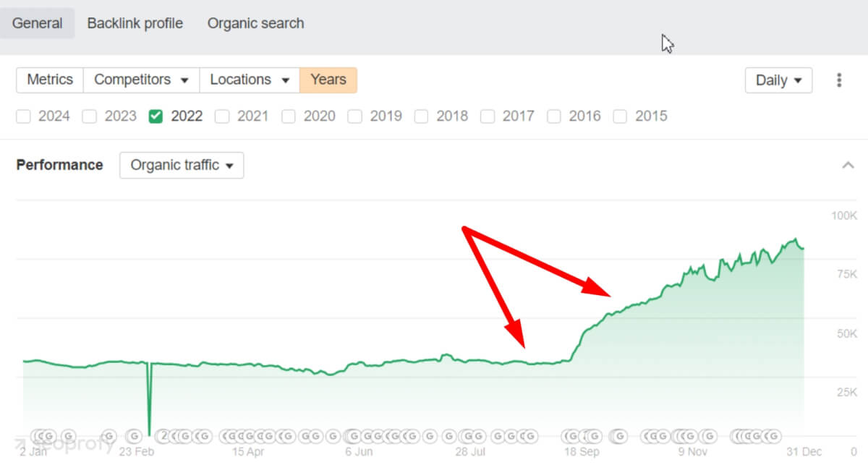868x465 pixels.
Task: Click the traffic line peak in late December
Action: pyautogui.click(x=796, y=239)
